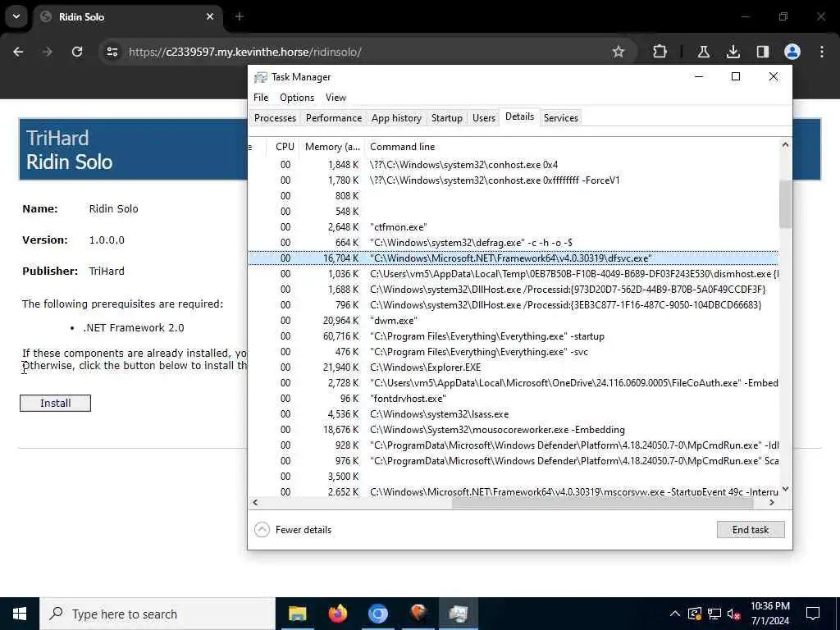Select the dfsvc.exe process row
Viewport: 840px width, 630px height.
click(514, 258)
